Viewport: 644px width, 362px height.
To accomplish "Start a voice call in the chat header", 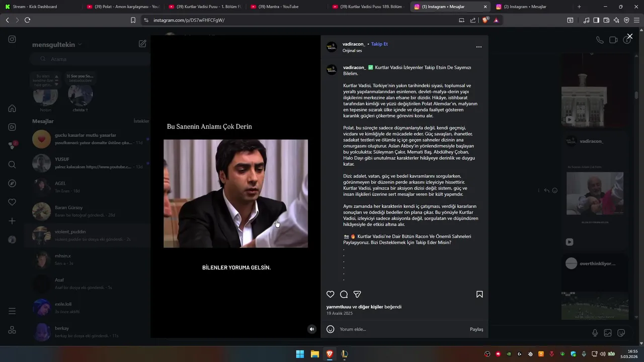I will 600,40.
